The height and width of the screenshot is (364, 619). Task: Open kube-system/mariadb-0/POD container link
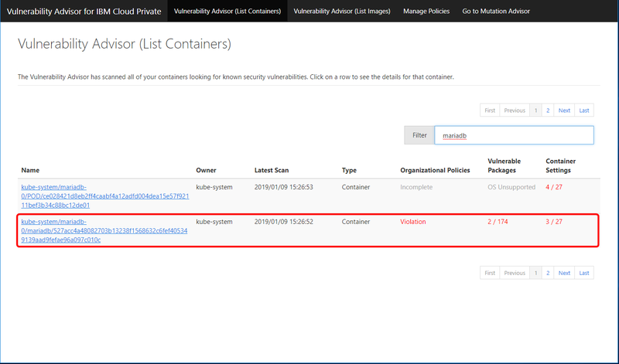coord(105,196)
